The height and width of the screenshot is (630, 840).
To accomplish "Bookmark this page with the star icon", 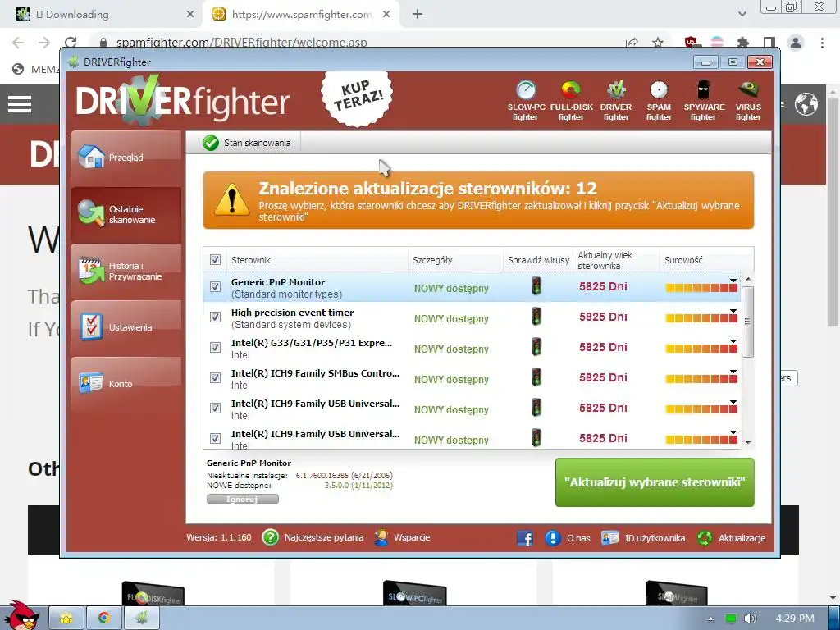I will tap(658, 43).
